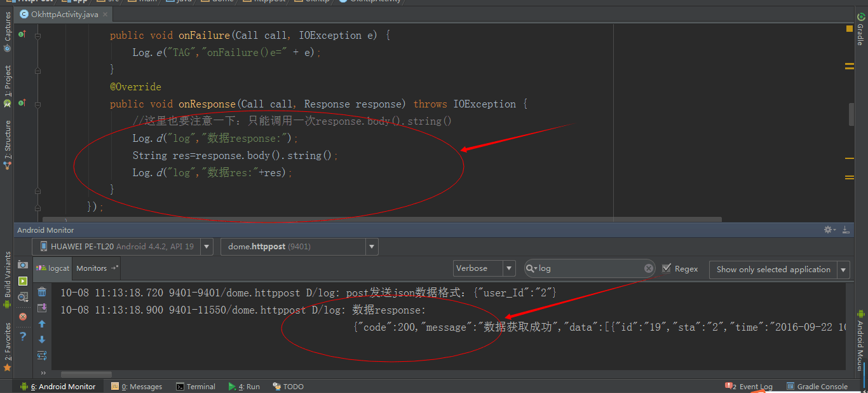
Task: Toggle the Regex checkbox
Action: pos(666,268)
